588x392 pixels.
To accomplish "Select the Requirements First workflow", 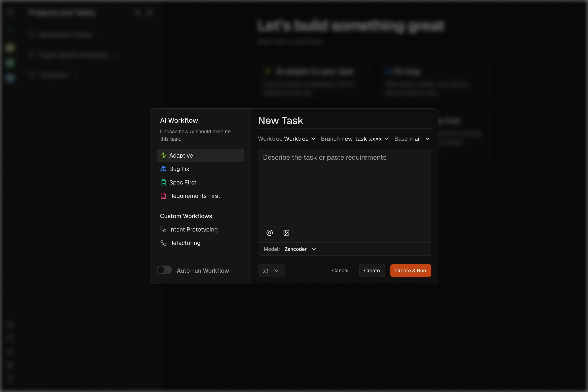I will [x=194, y=196].
